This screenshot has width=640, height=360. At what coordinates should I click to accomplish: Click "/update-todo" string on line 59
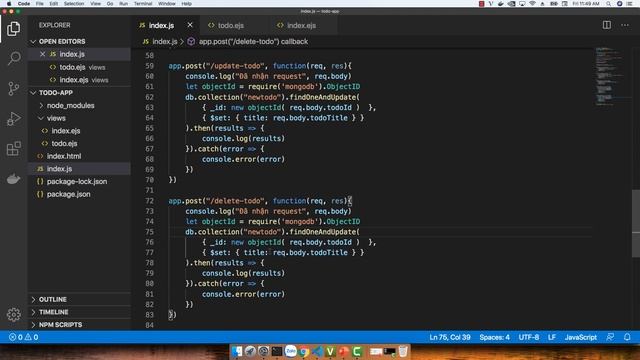tap(235, 66)
